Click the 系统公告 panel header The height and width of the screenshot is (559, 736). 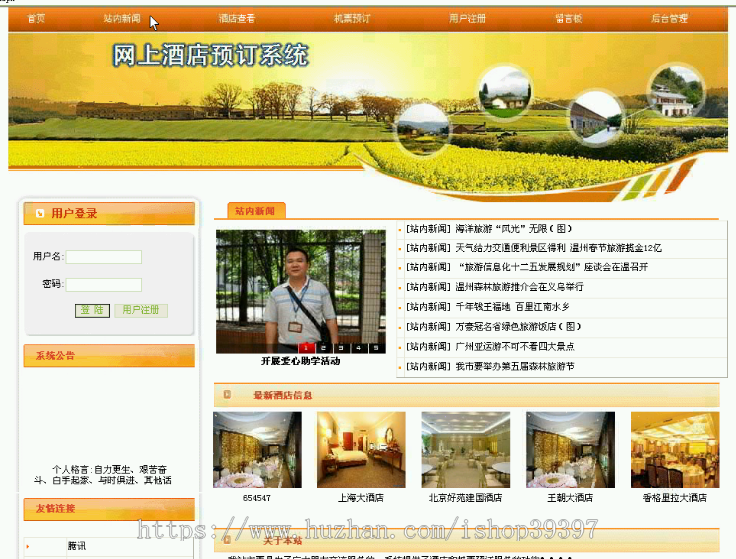click(x=109, y=355)
